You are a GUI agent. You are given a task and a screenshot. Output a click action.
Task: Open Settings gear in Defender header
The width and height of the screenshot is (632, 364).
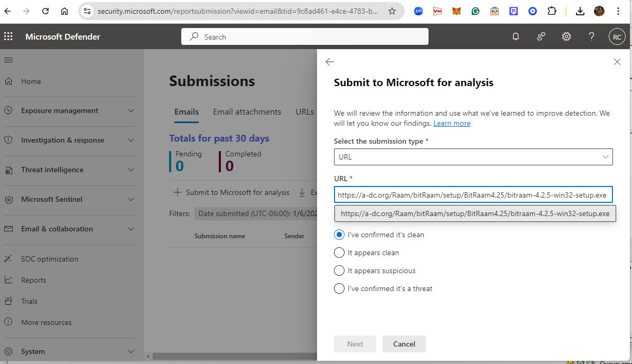pyautogui.click(x=566, y=36)
